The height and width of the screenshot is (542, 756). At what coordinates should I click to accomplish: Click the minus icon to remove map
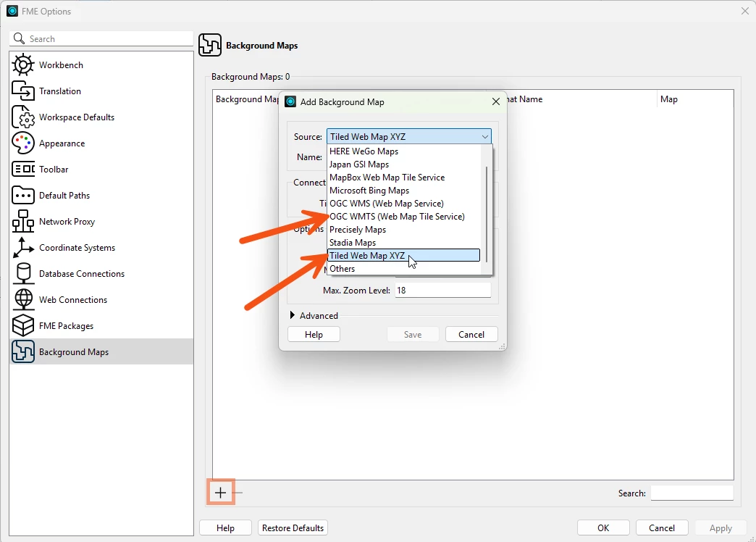pos(238,493)
